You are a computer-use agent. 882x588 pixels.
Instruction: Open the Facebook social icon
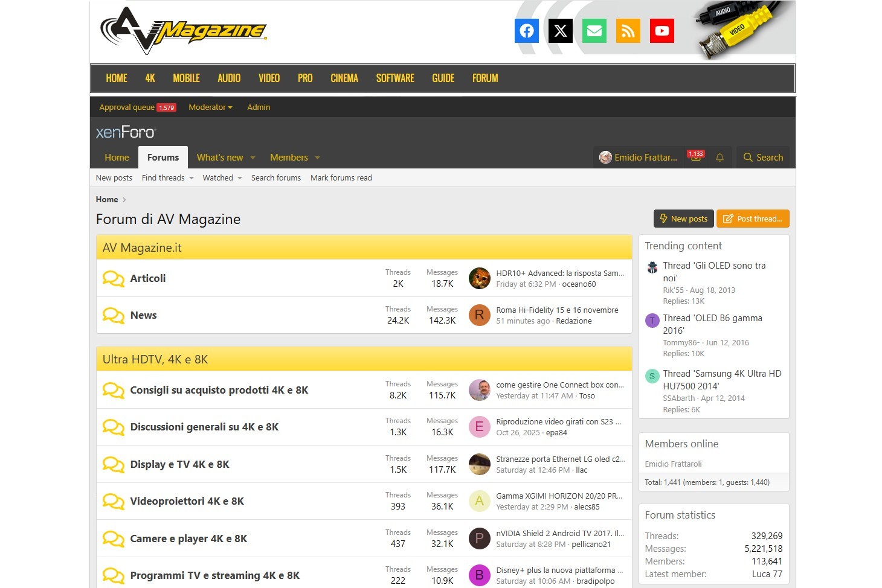pos(526,31)
